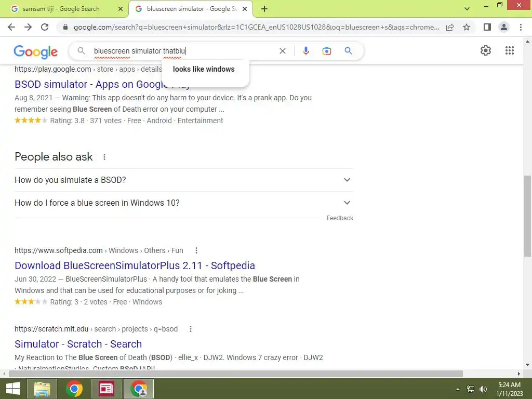Open the Windows Start menu
This screenshot has width=532, height=399.
13,389
